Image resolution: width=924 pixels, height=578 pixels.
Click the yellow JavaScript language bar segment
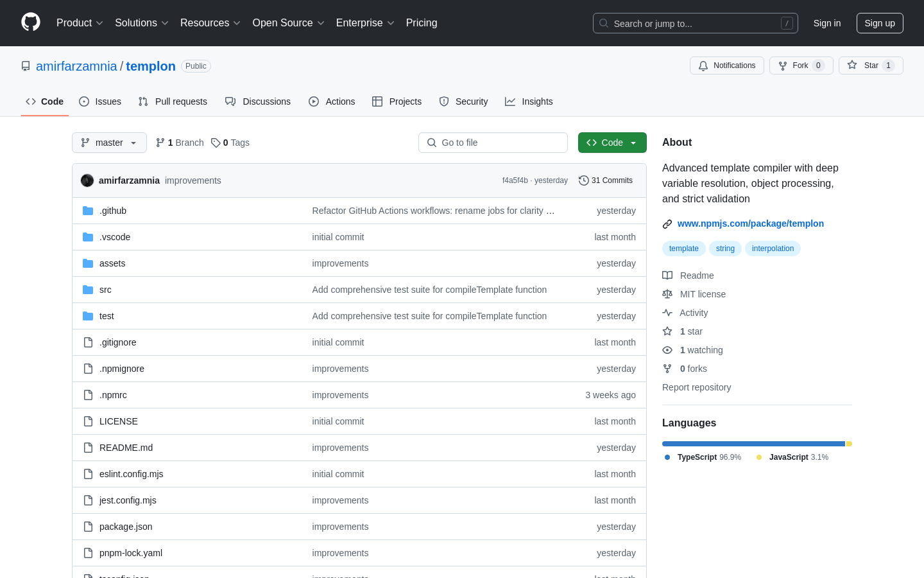click(x=849, y=444)
